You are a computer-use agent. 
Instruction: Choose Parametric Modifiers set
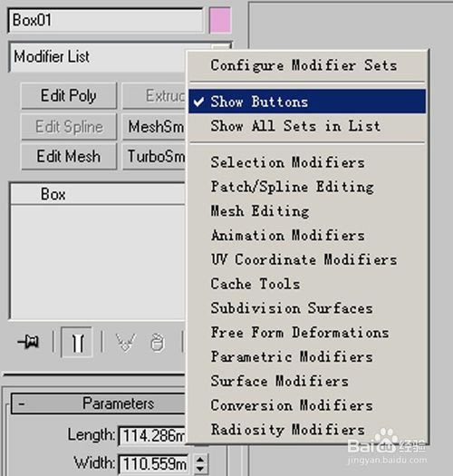pyautogui.click(x=307, y=356)
